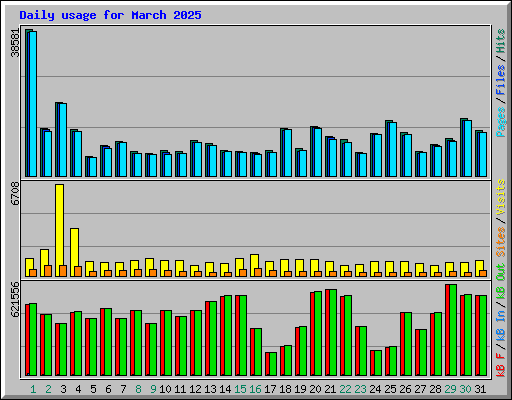This screenshot has width=512, height=400.
Task: Click day label 12 on the x-axis
Action: click(x=195, y=389)
